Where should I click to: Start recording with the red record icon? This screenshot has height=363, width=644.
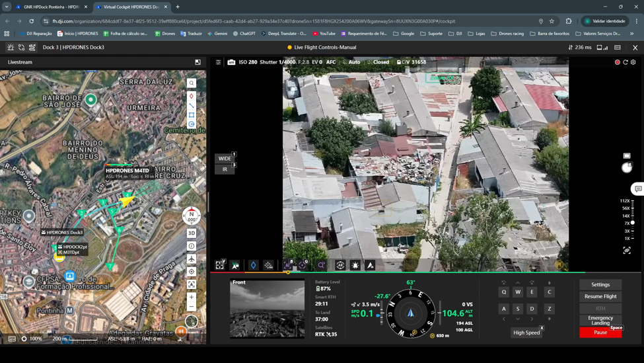pos(618,62)
